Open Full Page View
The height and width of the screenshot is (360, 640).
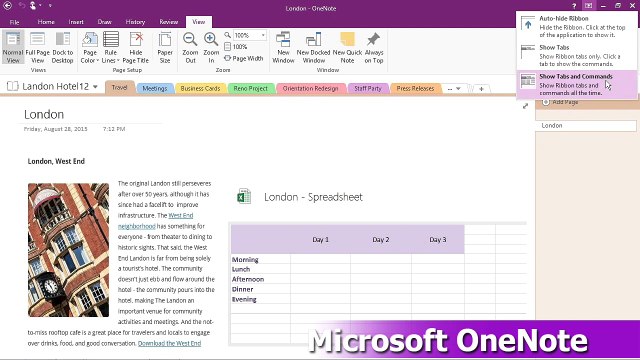click(x=37, y=47)
